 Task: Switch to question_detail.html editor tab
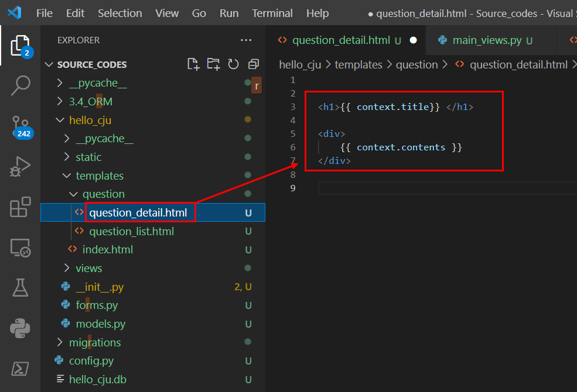pyautogui.click(x=346, y=40)
